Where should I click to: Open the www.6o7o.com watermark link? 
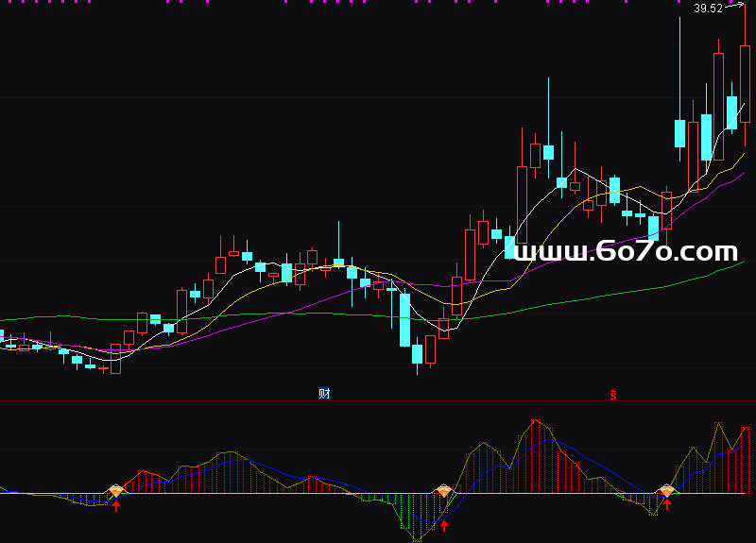pyautogui.click(x=626, y=251)
